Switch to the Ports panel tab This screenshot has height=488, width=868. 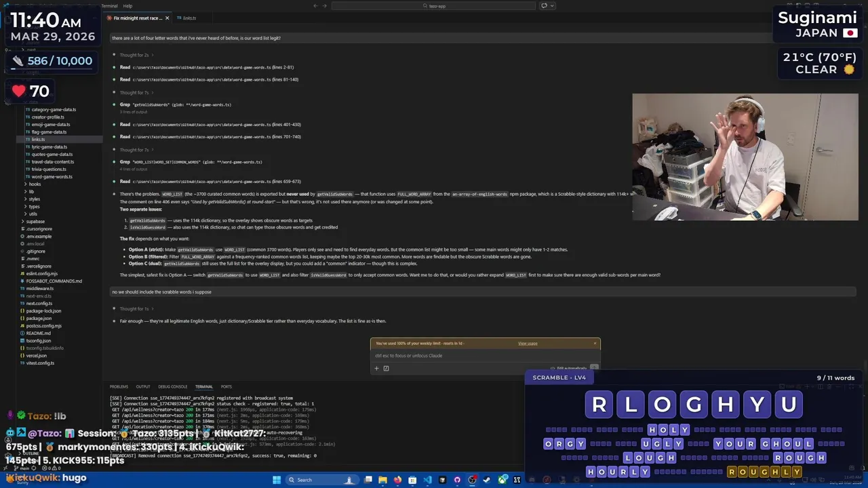pos(226,387)
